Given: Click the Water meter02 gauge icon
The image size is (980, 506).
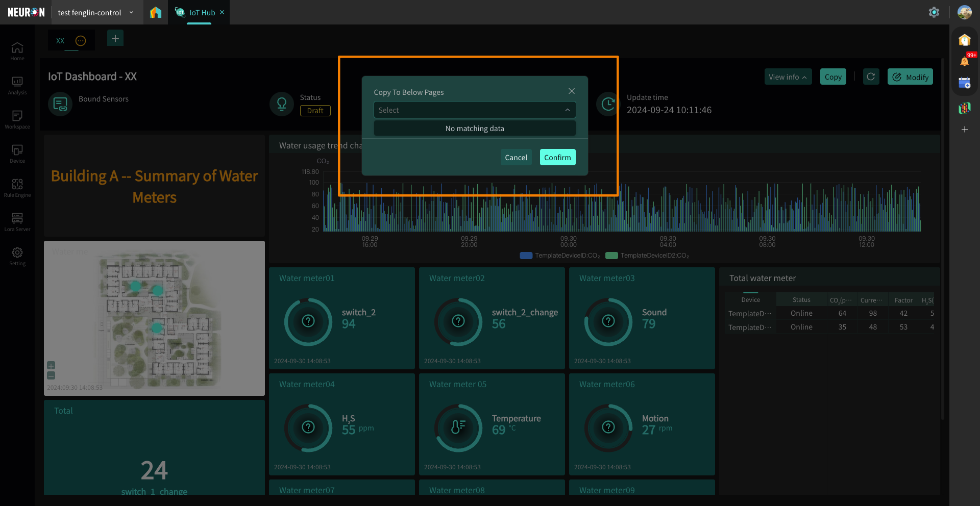Looking at the screenshot, I should click(458, 321).
